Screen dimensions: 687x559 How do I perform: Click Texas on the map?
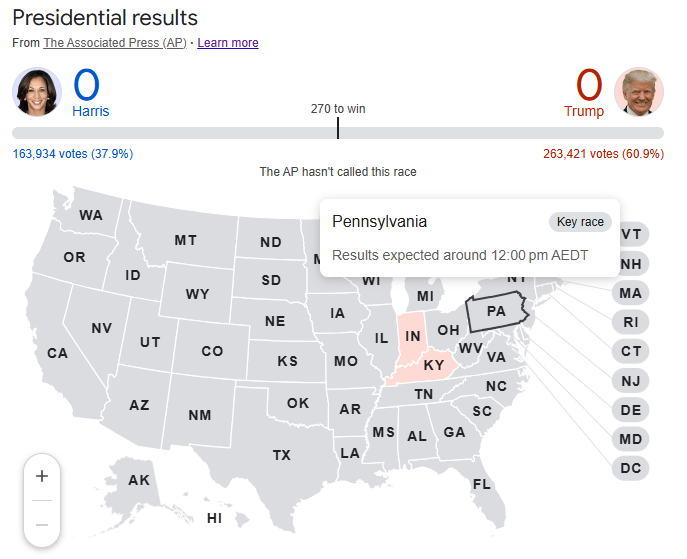click(282, 456)
